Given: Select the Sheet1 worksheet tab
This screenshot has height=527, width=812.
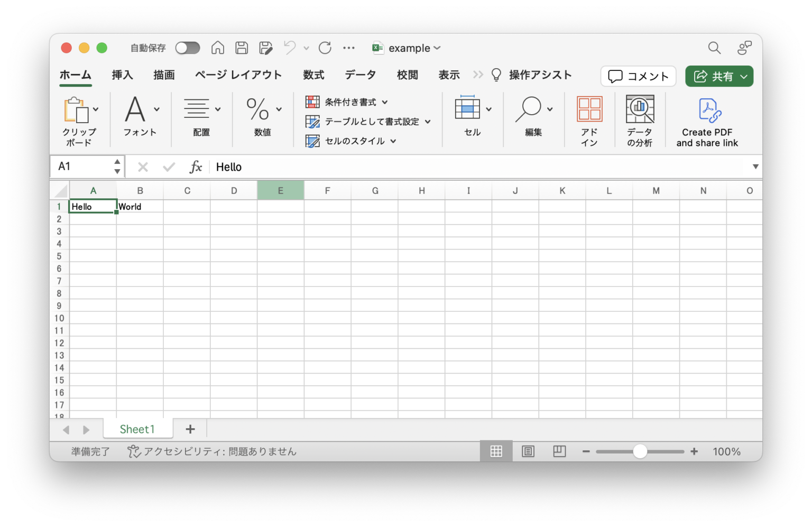Looking at the screenshot, I should [x=137, y=429].
